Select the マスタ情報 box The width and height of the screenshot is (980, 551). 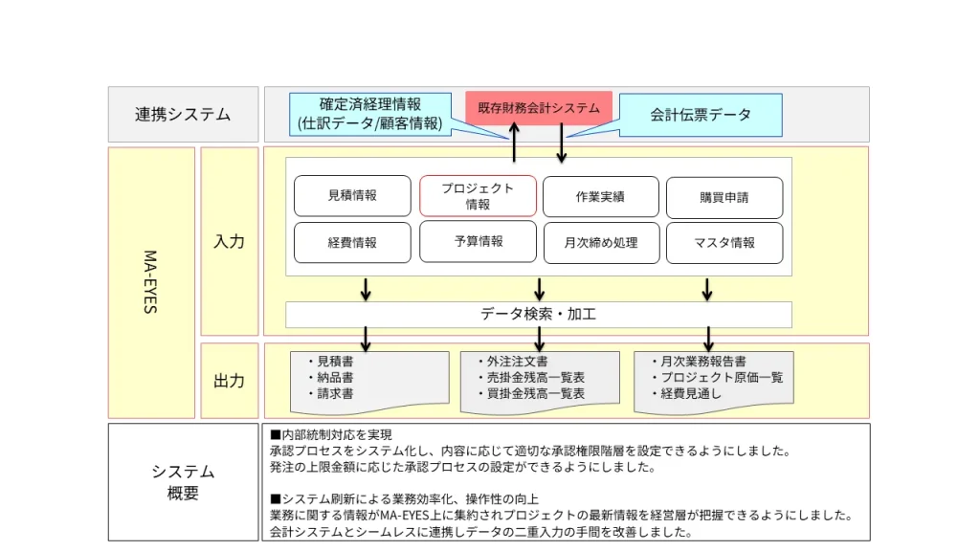724,242
